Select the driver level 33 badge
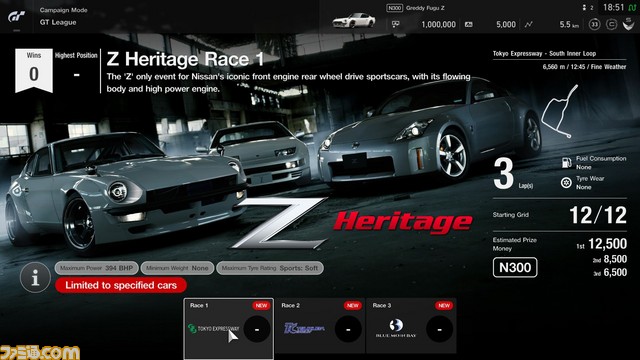The image size is (640, 360). (595, 24)
